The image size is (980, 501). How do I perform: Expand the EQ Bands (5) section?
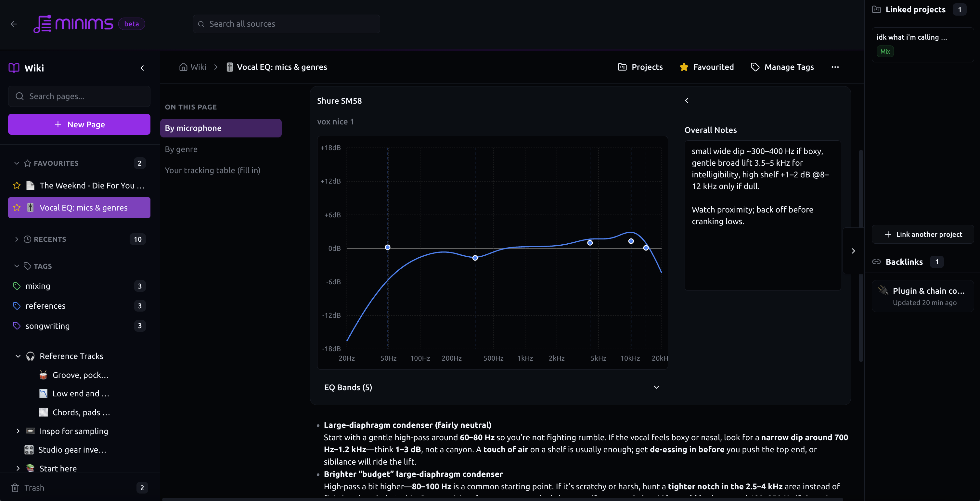click(x=492, y=387)
